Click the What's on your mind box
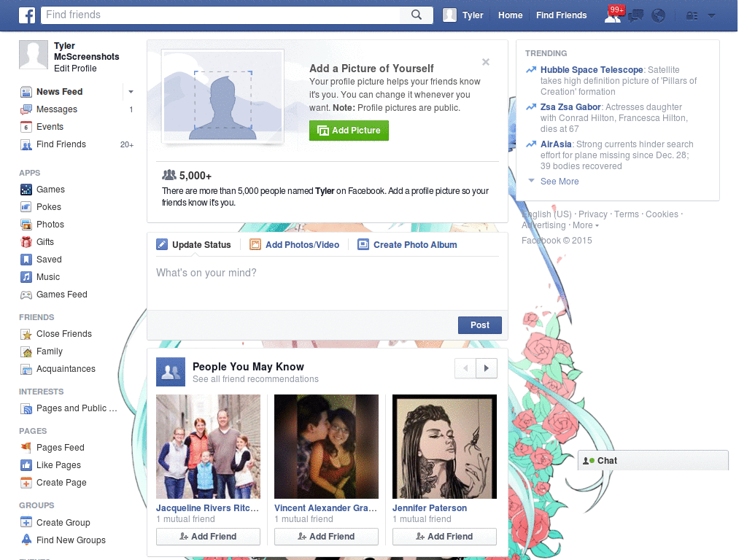747x560 pixels. pos(328,284)
